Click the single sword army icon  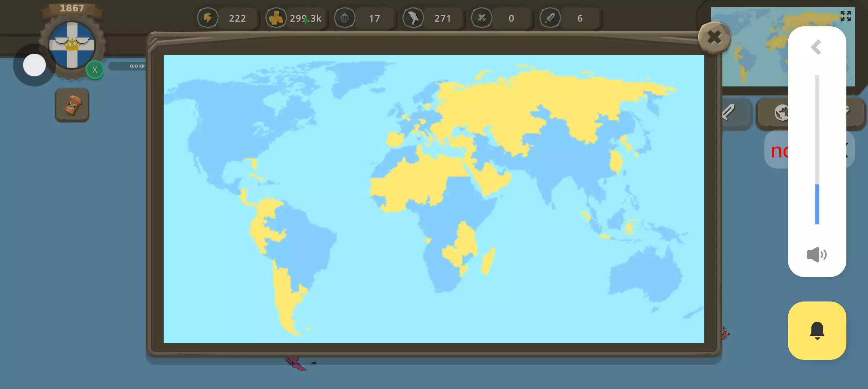[550, 18]
